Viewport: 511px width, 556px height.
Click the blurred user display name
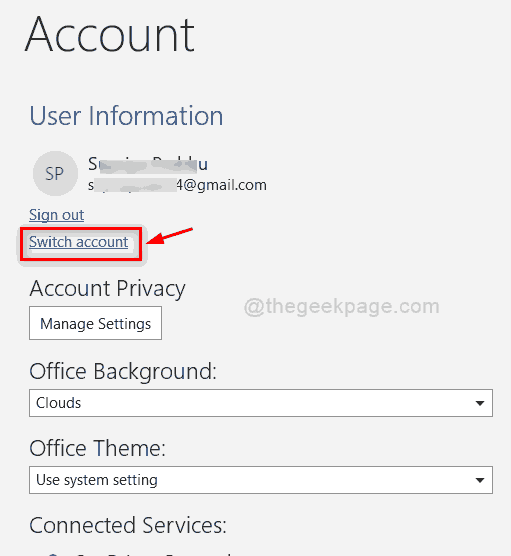(148, 165)
